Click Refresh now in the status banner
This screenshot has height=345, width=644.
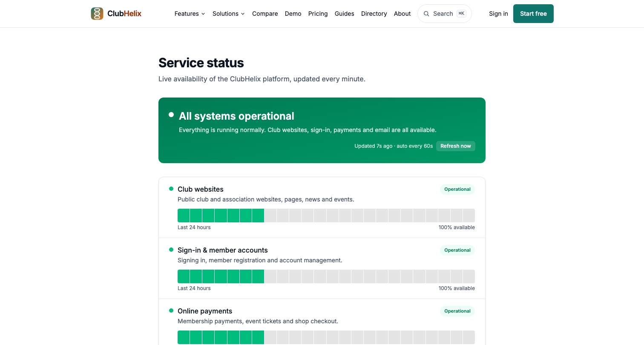point(456,146)
